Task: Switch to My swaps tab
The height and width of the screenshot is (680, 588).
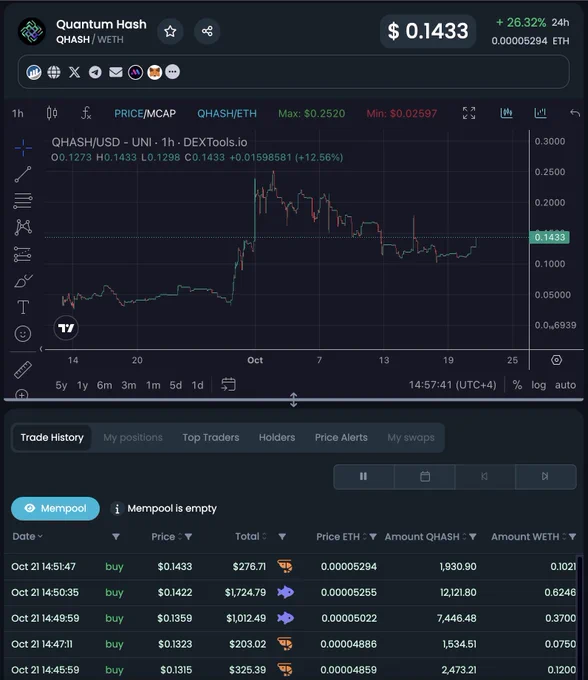Action: pyautogui.click(x=411, y=438)
